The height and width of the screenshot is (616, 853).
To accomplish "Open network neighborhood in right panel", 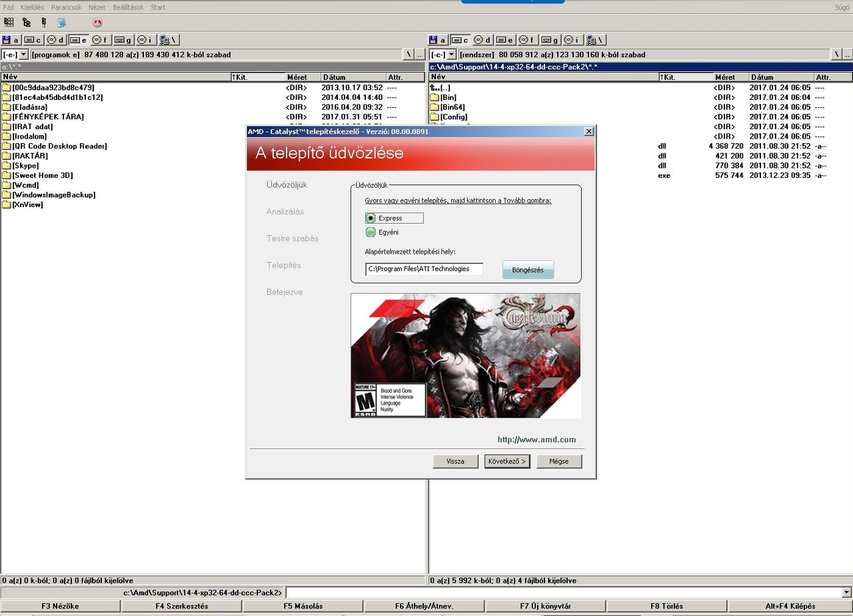I will point(595,40).
